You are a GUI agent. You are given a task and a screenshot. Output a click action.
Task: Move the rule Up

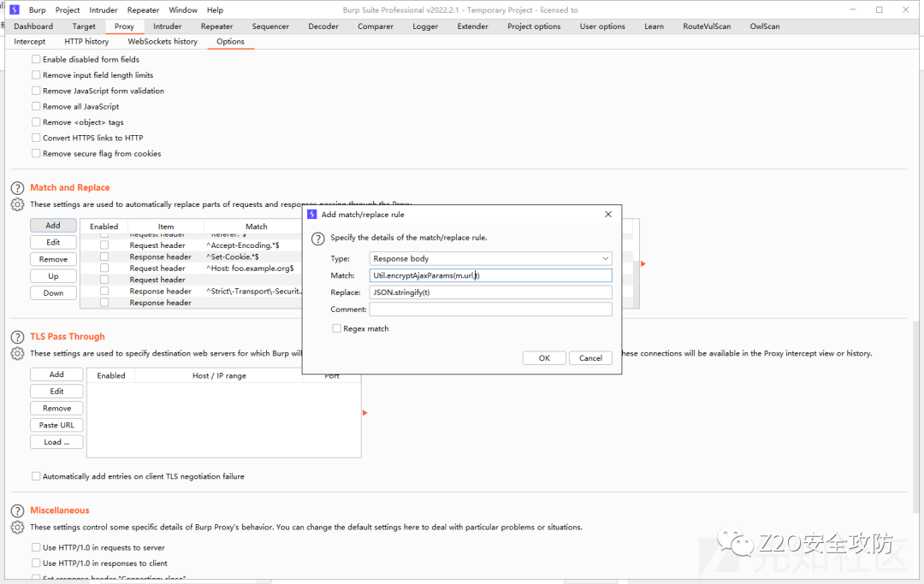[53, 276]
